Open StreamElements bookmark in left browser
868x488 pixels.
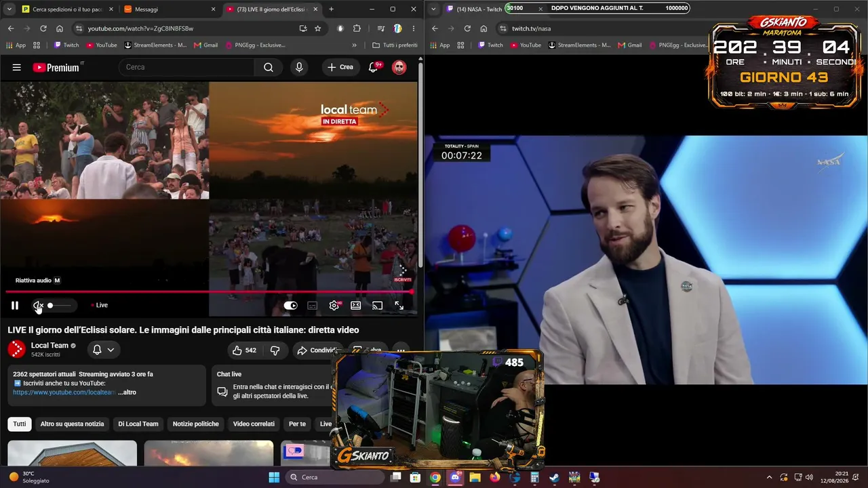(155, 45)
